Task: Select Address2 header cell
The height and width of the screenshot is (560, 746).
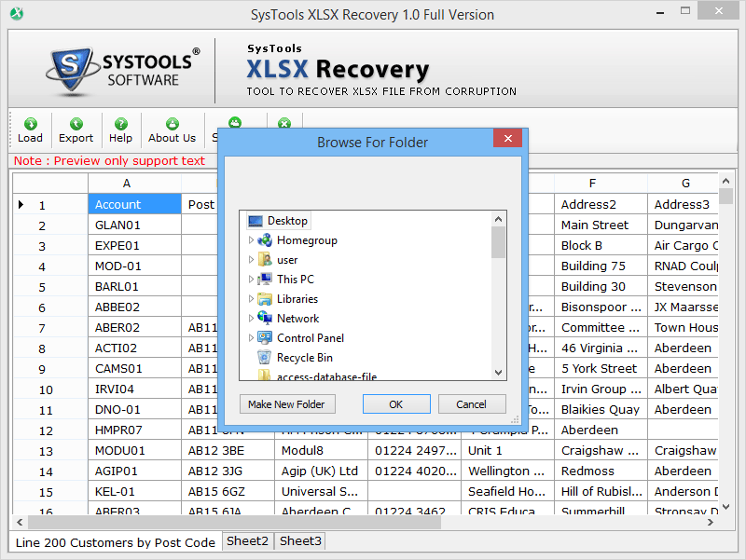Action: [x=601, y=204]
